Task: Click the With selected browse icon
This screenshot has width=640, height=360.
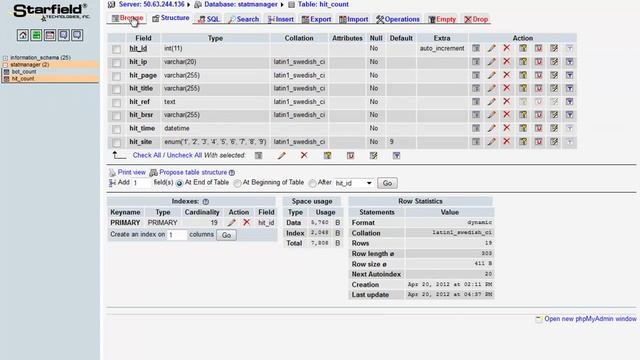Action: click(x=258, y=156)
